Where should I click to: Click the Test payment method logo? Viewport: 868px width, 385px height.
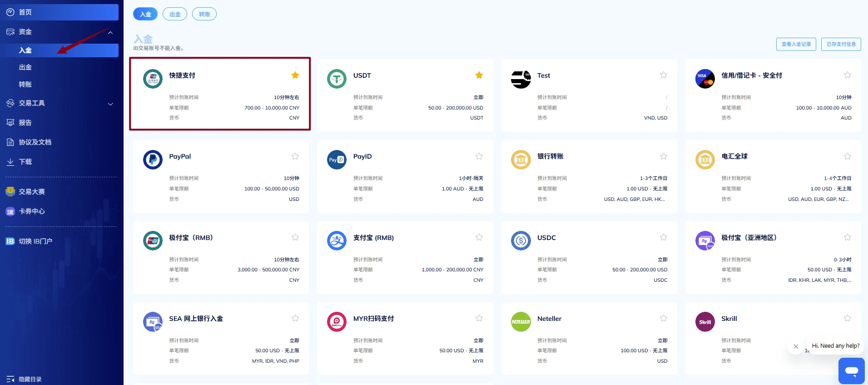click(521, 79)
